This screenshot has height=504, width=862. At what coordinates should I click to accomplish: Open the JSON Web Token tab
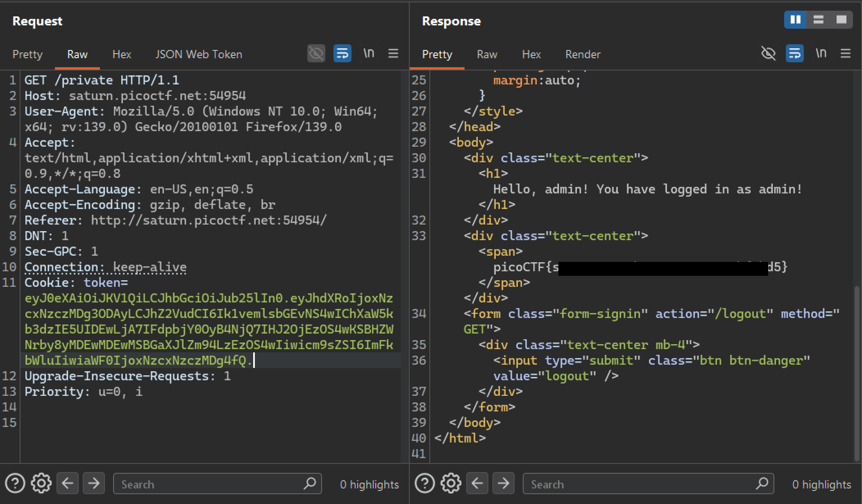point(198,54)
